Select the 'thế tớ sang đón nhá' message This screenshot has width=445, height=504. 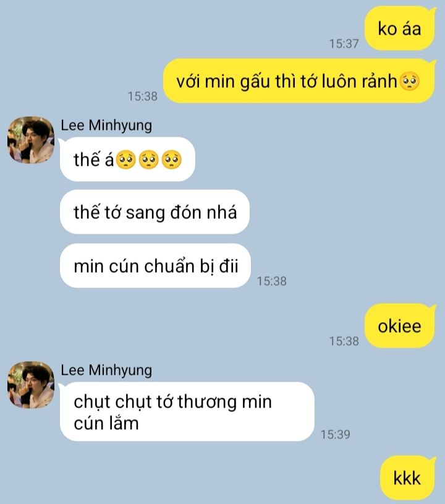tap(155, 212)
